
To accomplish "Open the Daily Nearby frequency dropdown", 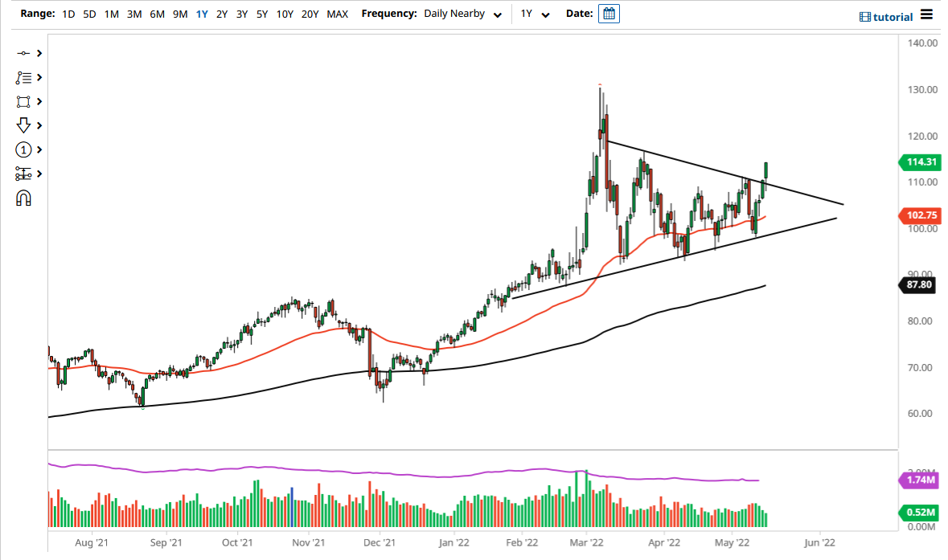I will point(462,14).
